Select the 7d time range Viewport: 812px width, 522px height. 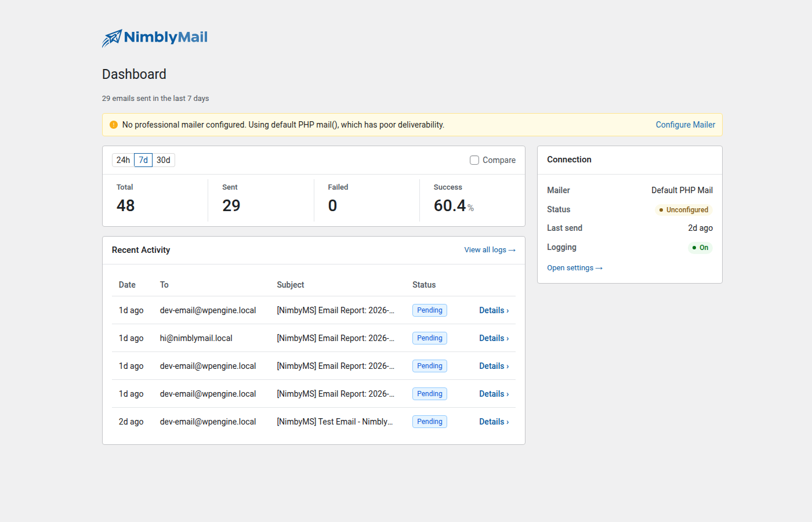(143, 160)
